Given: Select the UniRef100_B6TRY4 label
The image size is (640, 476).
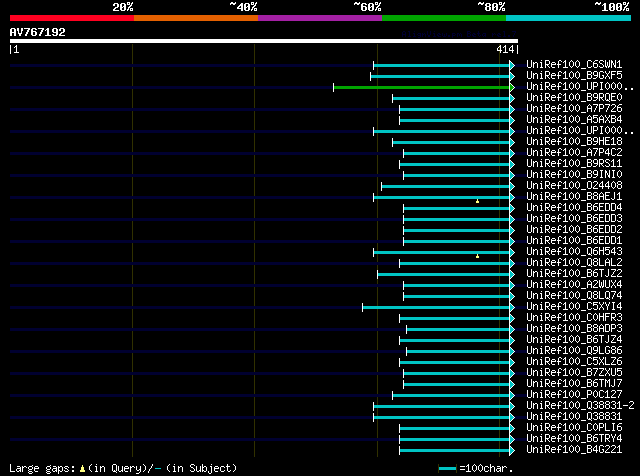Looking at the screenshot, I should pos(574,439).
